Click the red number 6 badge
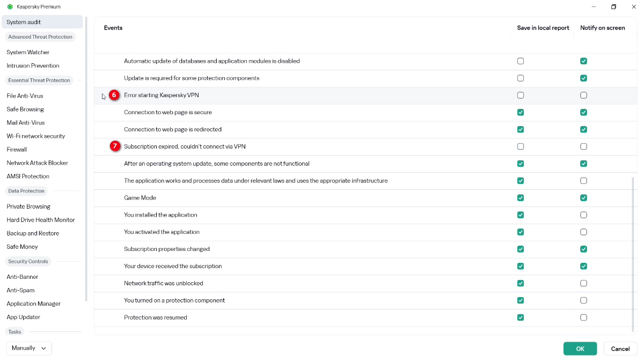The height and width of the screenshot is (362, 644). click(114, 95)
